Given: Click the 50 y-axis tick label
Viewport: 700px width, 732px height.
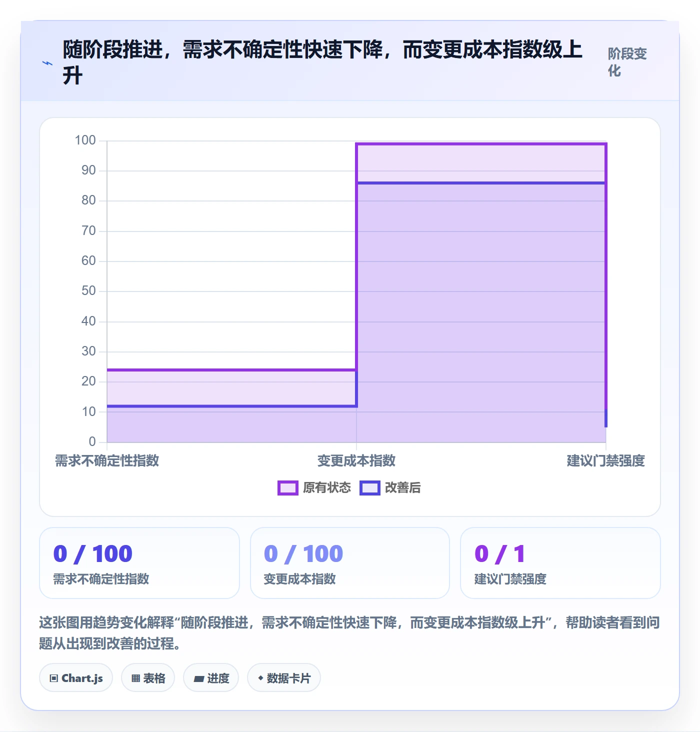Looking at the screenshot, I should pyautogui.click(x=88, y=290).
